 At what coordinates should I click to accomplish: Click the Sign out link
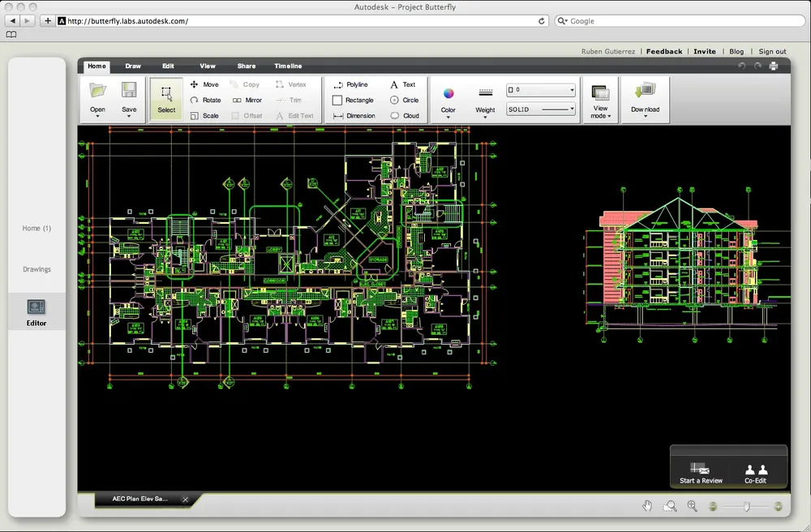point(772,51)
